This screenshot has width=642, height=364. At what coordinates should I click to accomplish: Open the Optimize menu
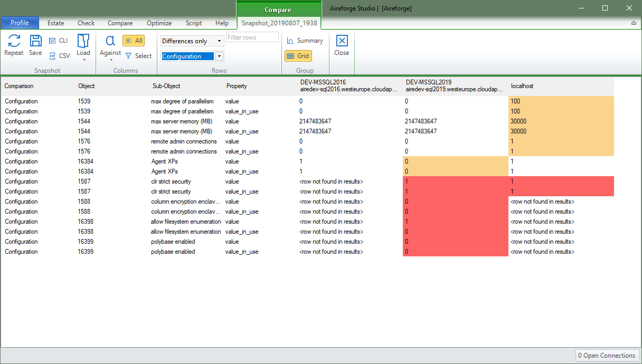coord(159,23)
